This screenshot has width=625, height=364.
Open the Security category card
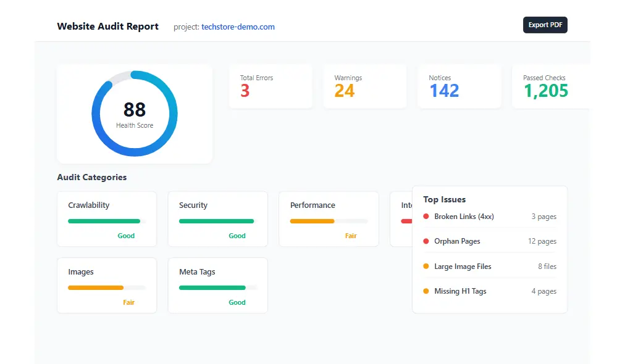tap(217, 219)
